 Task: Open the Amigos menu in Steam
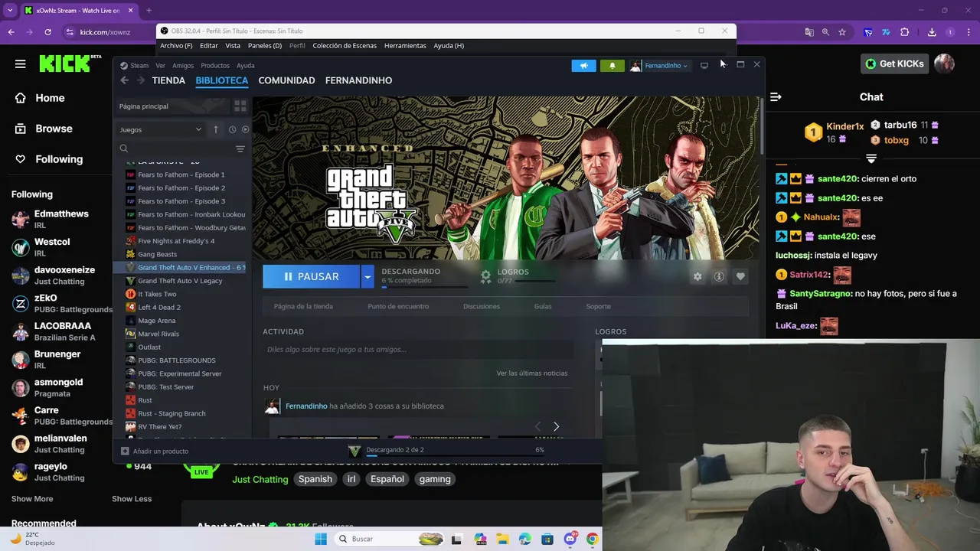click(x=183, y=66)
